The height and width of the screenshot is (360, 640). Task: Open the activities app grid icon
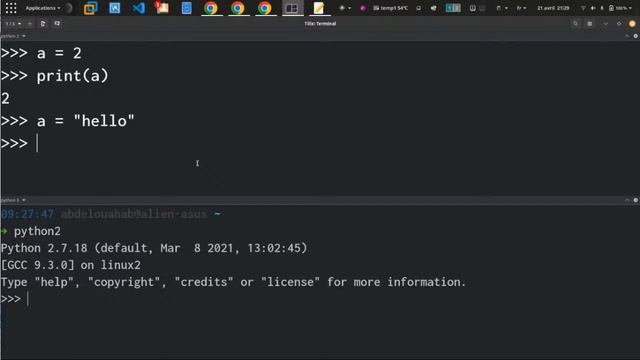11,8
